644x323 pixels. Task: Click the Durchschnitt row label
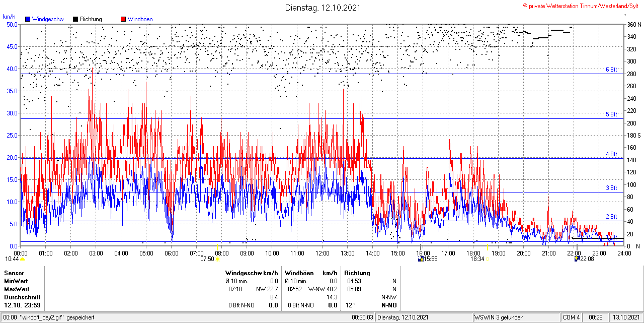[x=22, y=297]
